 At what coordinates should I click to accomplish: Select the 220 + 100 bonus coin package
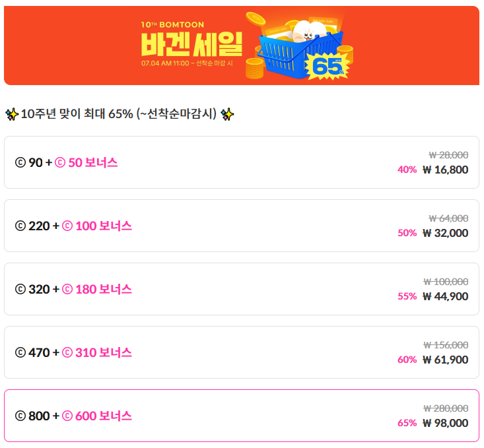pyautogui.click(x=242, y=226)
